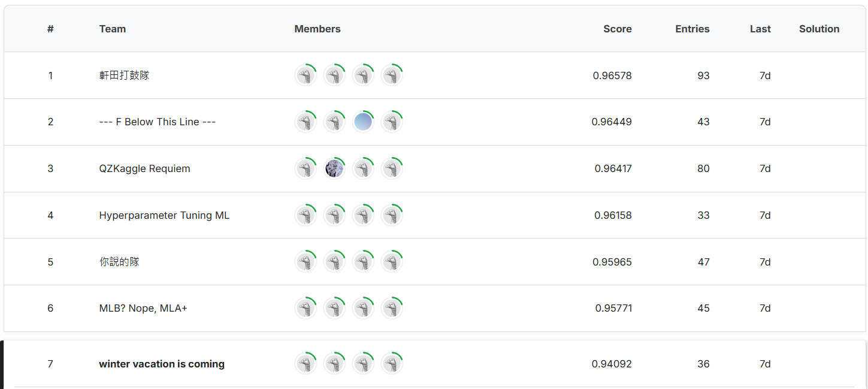The width and height of the screenshot is (868, 389).
Task: Click team name --- F Below This Line ---
Action: tap(157, 122)
